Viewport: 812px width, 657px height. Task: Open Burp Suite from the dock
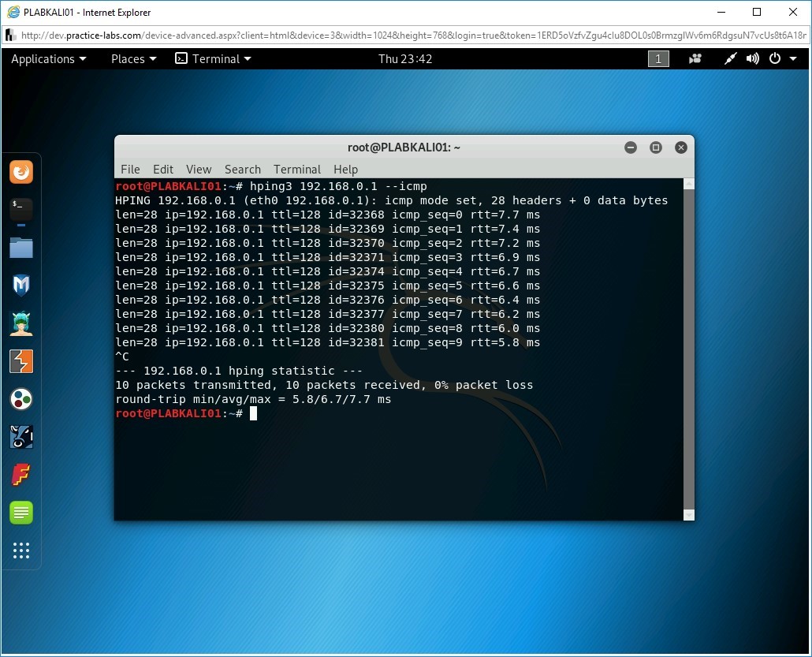coord(21,361)
